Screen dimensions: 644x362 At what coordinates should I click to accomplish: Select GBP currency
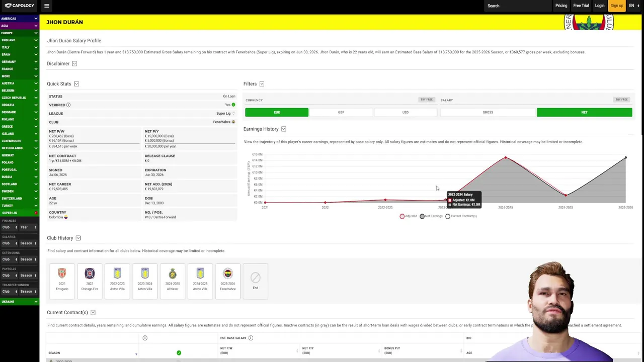click(341, 112)
